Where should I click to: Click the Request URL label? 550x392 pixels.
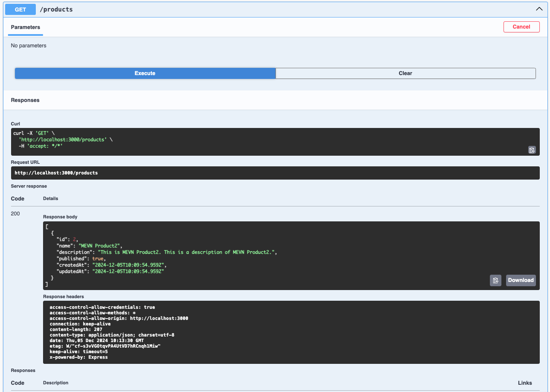[x=25, y=162]
